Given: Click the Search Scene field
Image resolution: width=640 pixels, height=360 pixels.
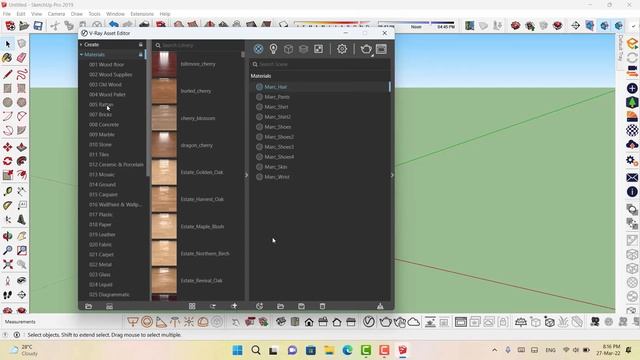Looking at the screenshot, I should coord(320,64).
